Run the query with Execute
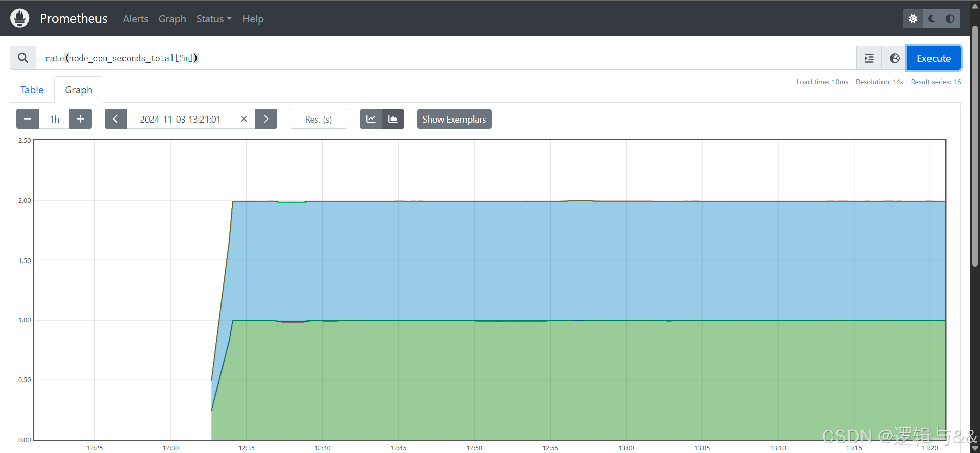Viewport: 980px width, 453px height. click(934, 58)
